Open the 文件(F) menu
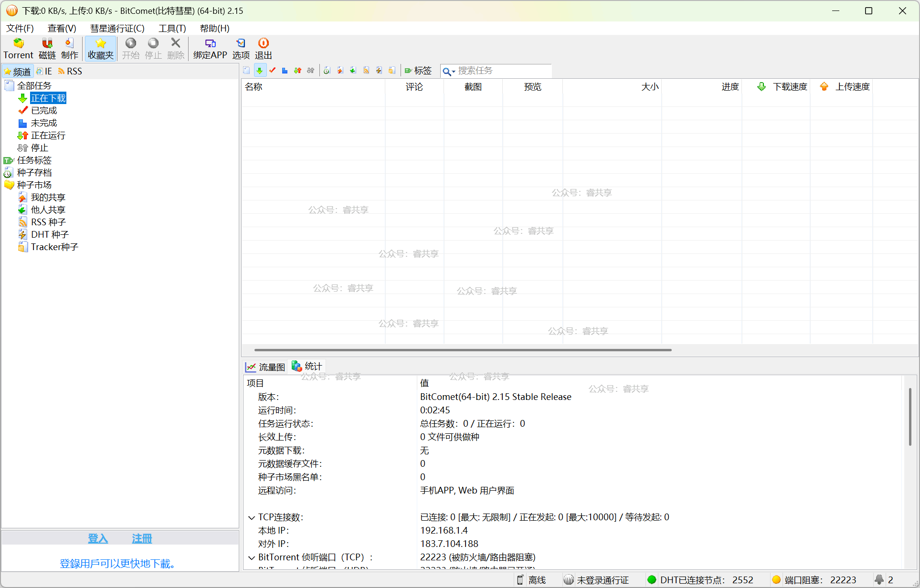 20,28
